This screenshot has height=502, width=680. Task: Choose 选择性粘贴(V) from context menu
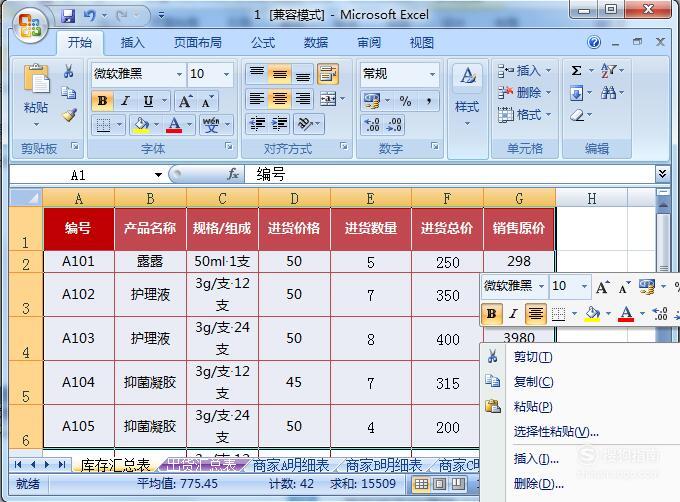point(556,432)
